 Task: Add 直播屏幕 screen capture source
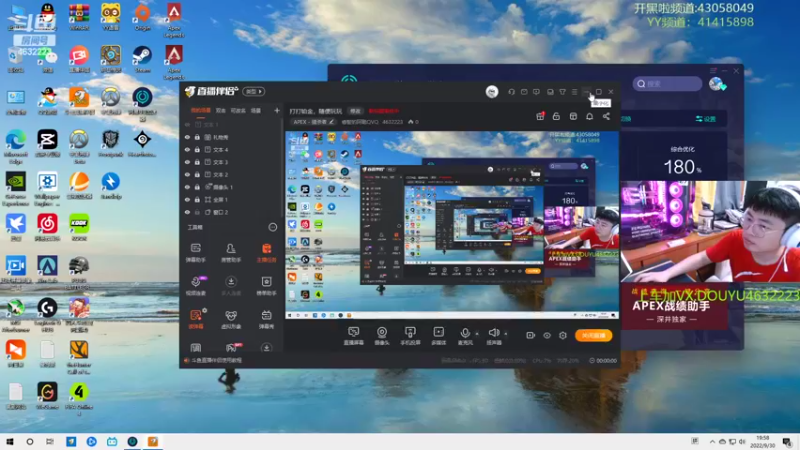coord(354,336)
